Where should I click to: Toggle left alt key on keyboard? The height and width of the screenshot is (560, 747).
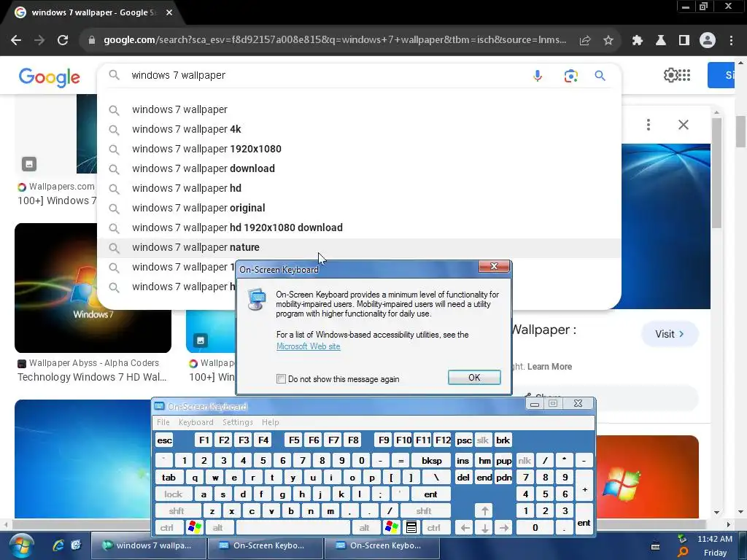(x=218, y=528)
